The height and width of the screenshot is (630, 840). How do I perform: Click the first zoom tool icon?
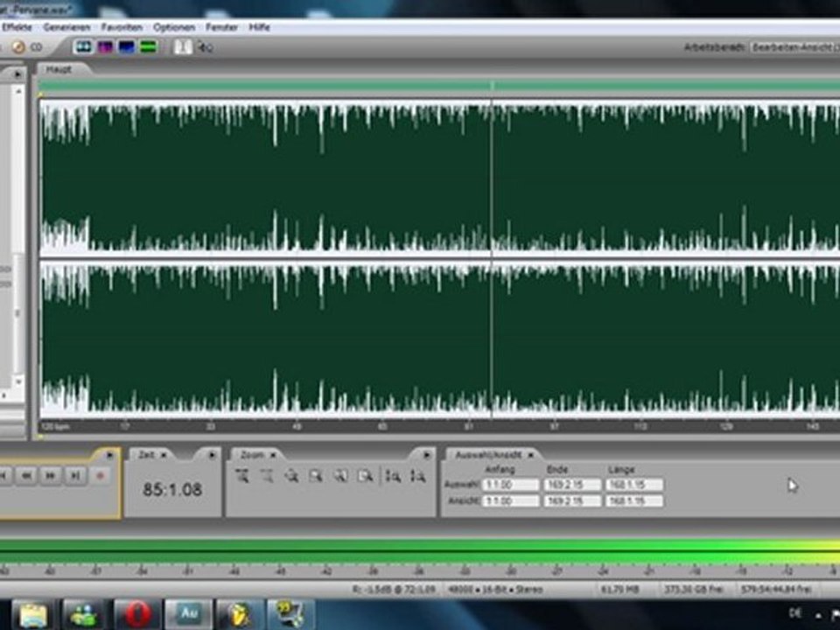tap(242, 475)
